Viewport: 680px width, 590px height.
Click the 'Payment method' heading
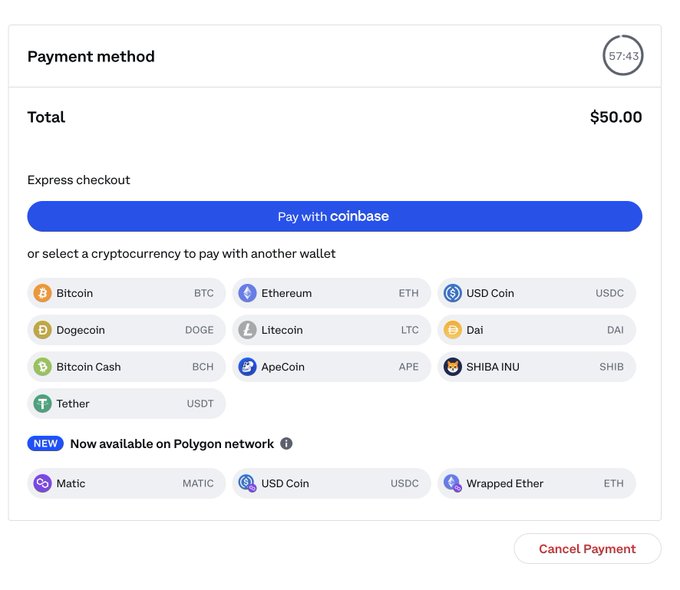[91, 56]
